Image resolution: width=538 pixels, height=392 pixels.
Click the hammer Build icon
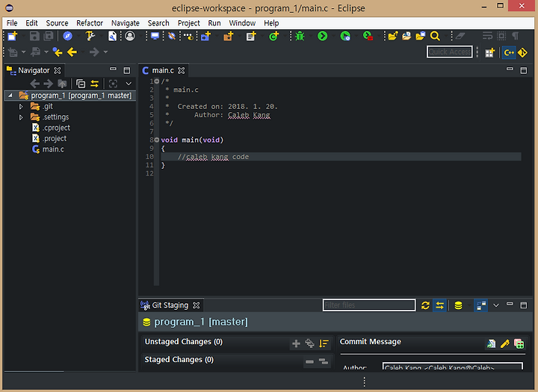[90, 36]
